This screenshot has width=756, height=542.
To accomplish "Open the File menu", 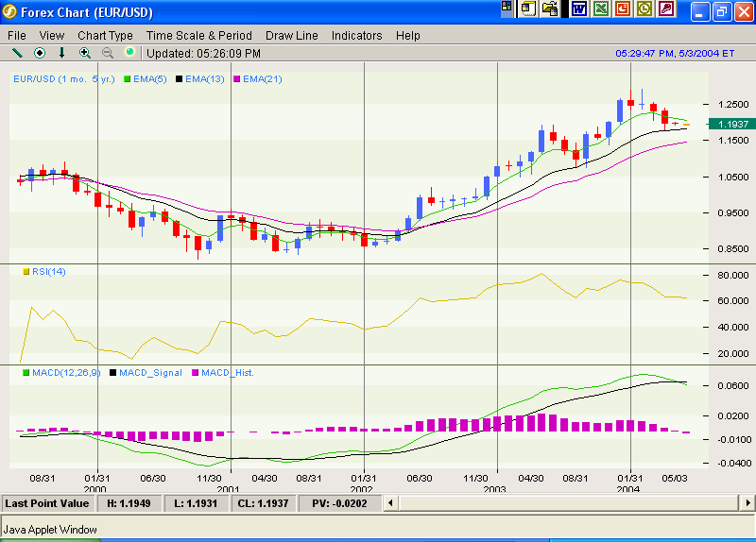I will point(17,35).
